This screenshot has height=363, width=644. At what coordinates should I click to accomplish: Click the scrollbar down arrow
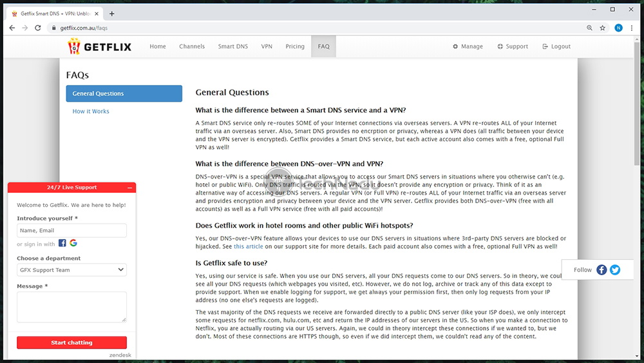point(637,357)
